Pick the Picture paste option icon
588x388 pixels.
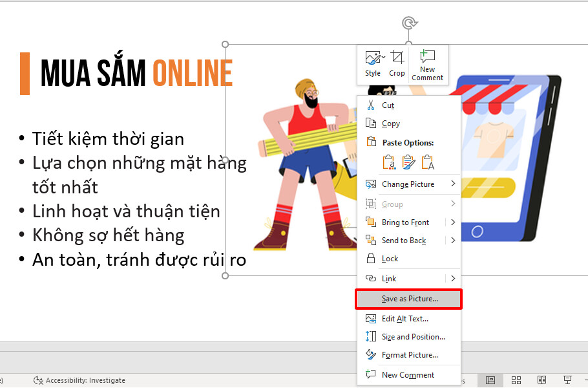coord(428,162)
